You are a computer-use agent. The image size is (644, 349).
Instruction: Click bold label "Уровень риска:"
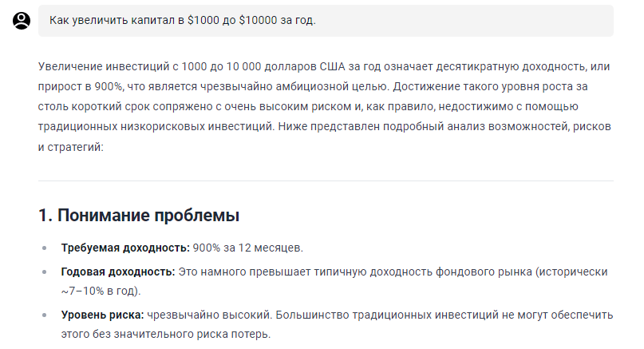tap(103, 315)
